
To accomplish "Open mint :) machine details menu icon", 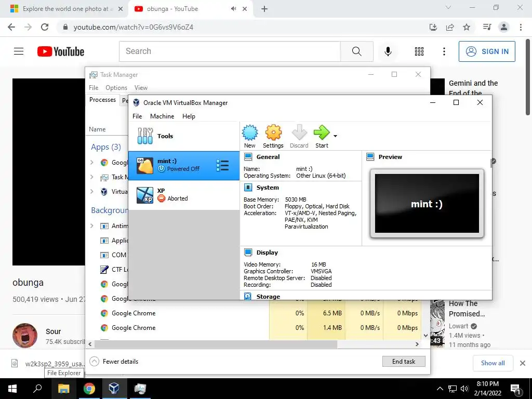I will [x=222, y=166].
